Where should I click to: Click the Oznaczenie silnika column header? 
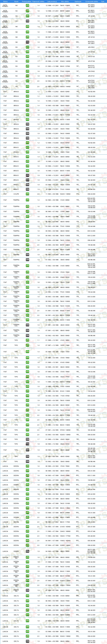pyautogui.click(x=92, y=2)
